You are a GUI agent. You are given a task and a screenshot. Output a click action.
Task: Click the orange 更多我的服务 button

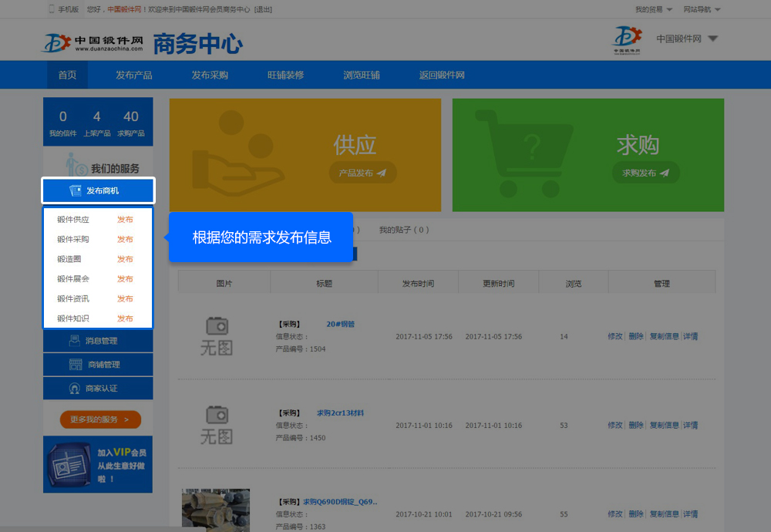coord(100,419)
